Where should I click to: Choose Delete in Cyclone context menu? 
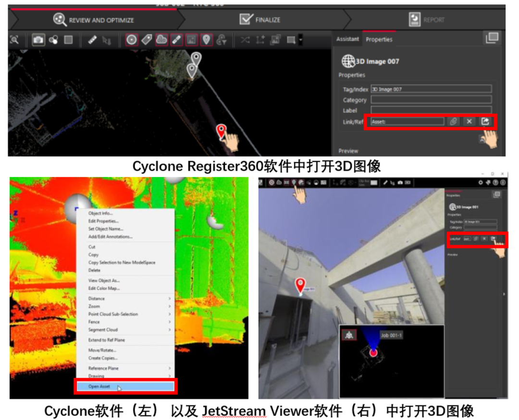(94, 271)
